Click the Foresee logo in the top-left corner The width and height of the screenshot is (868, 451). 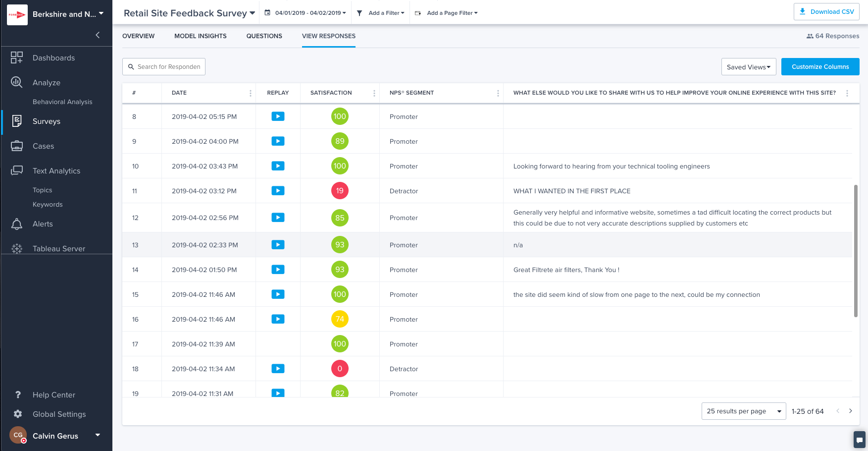[x=17, y=14]
